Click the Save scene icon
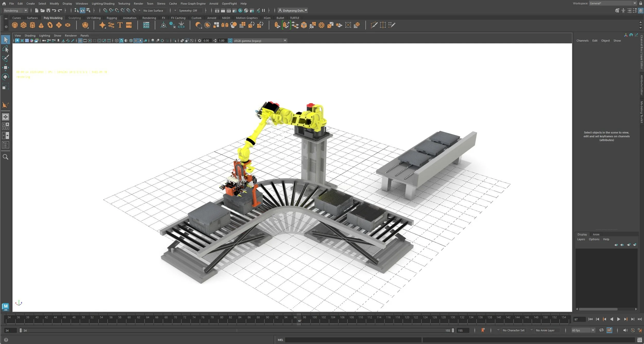Viewport: 644px width, 344px height. [48, 11]
